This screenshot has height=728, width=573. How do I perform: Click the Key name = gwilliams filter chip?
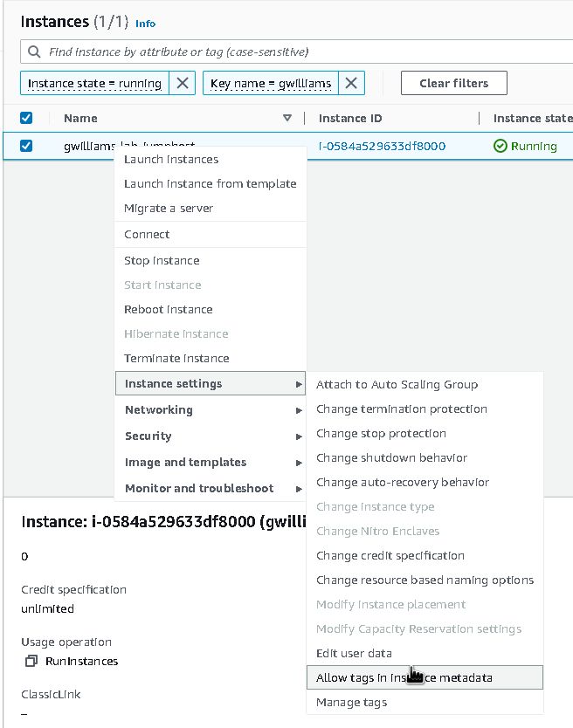tap(271, 83)
